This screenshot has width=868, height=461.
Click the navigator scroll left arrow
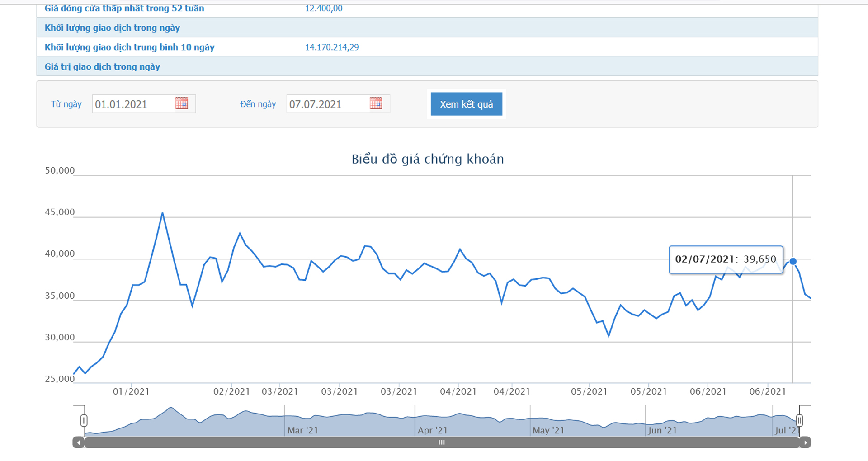[x=79, y=442]
